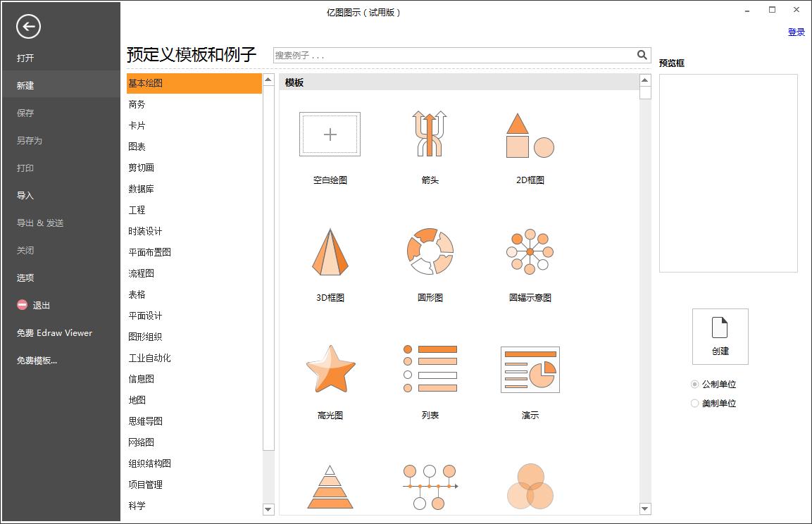Open the 圆形图 circular chart template

(x=429, y=251)
